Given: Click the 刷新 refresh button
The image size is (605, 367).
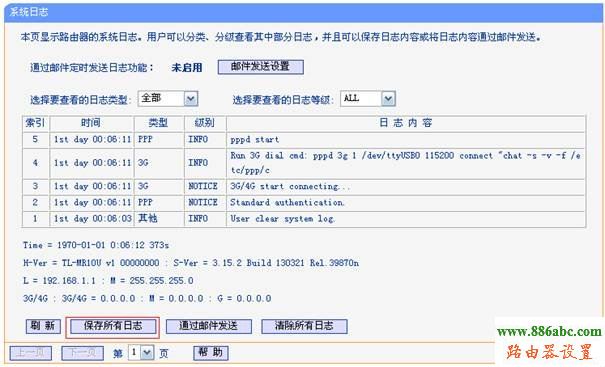Looking at the screenshot, I should 43,326.
